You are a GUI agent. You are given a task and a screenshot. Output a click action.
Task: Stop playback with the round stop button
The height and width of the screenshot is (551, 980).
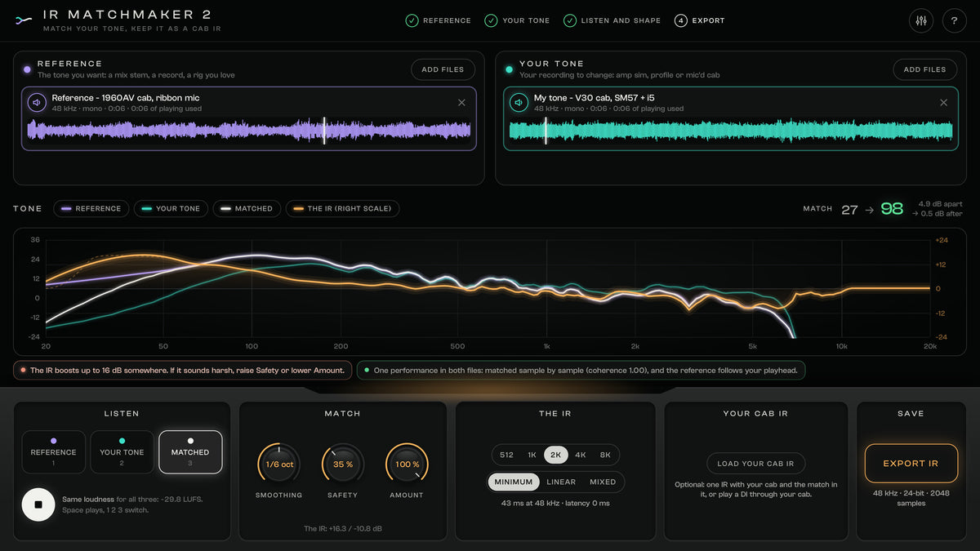coord(38,504)
